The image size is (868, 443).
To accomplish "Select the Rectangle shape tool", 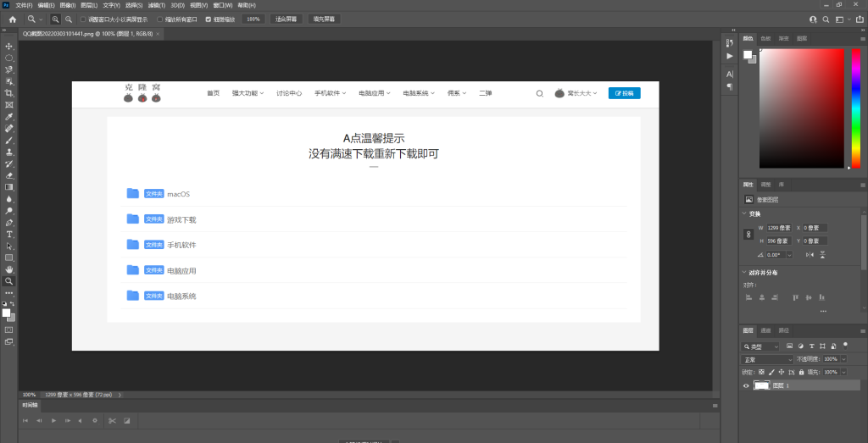I will [x=8, y=257].
